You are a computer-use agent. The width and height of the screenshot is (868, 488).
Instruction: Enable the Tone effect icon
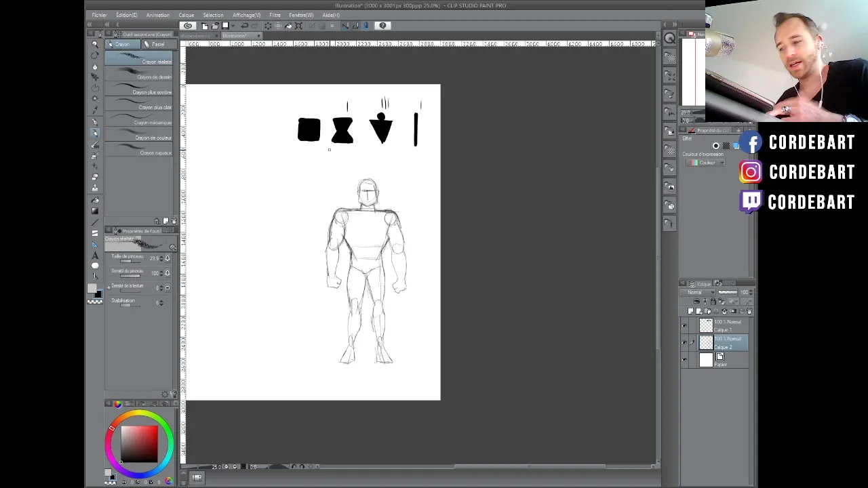pyautogui.click(x=726, y=146)
